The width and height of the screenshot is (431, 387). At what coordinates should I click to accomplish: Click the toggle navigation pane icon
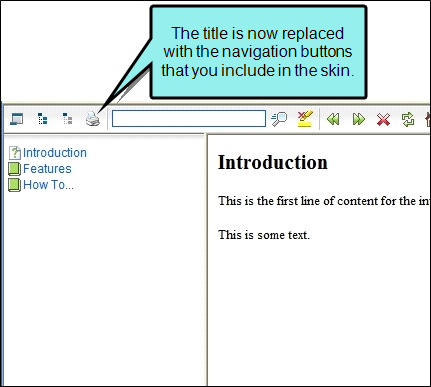[x=17, y=119]
